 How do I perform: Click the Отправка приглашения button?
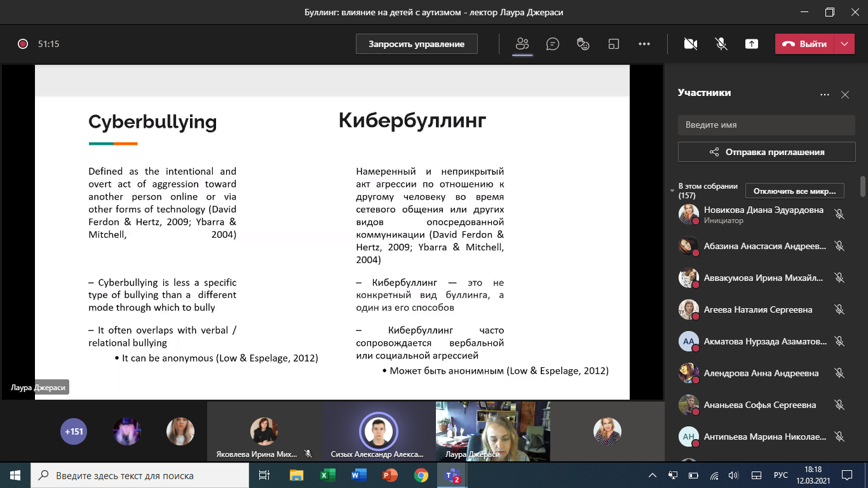(766, 152)
